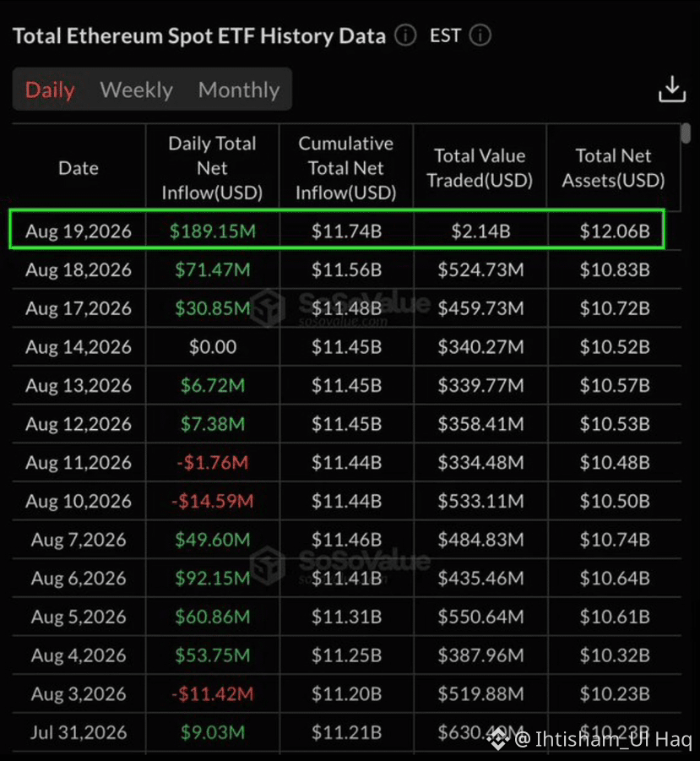Click the $189.15M inflow value
700x761 pixels.
(x=213, y=231)
